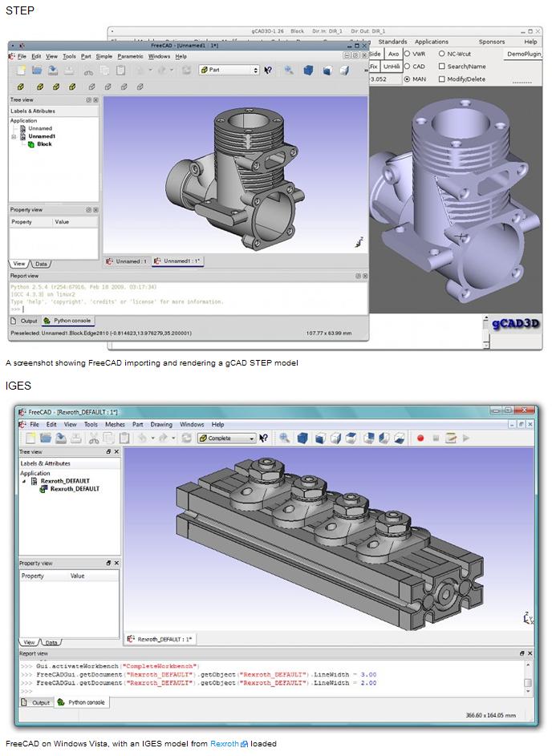Click Execute macro play arrow icon

(466, 439)
